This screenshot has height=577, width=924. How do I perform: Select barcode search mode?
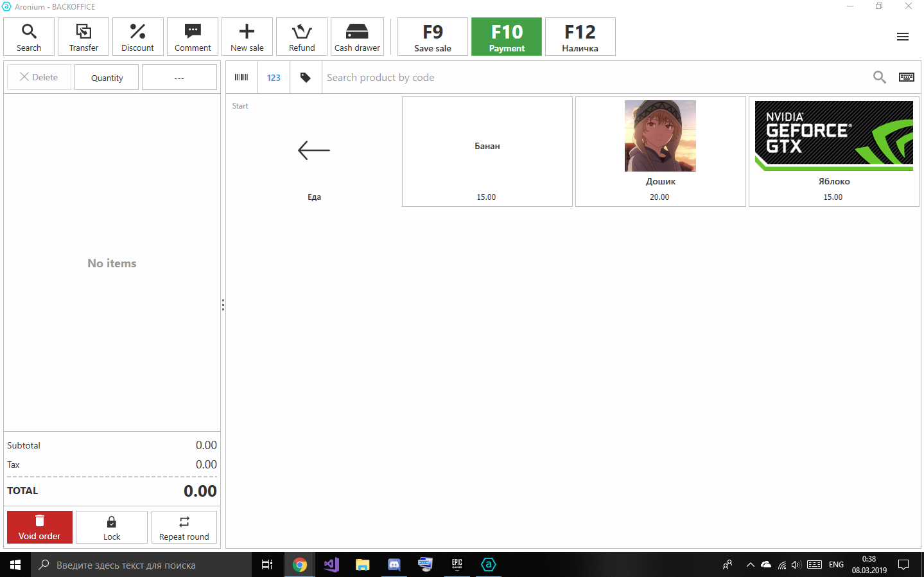[x=241, y=77]
